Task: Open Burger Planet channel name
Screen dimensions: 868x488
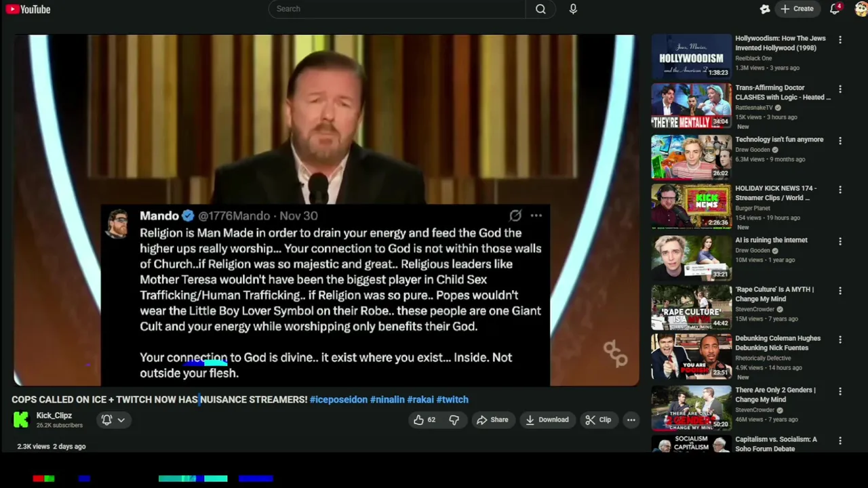Action: pos(753,208)
